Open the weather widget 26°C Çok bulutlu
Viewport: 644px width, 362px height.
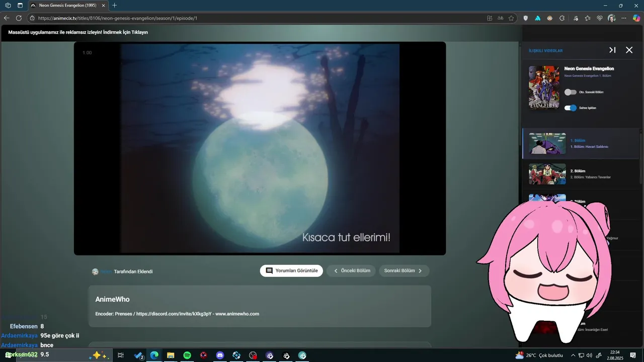539,355
